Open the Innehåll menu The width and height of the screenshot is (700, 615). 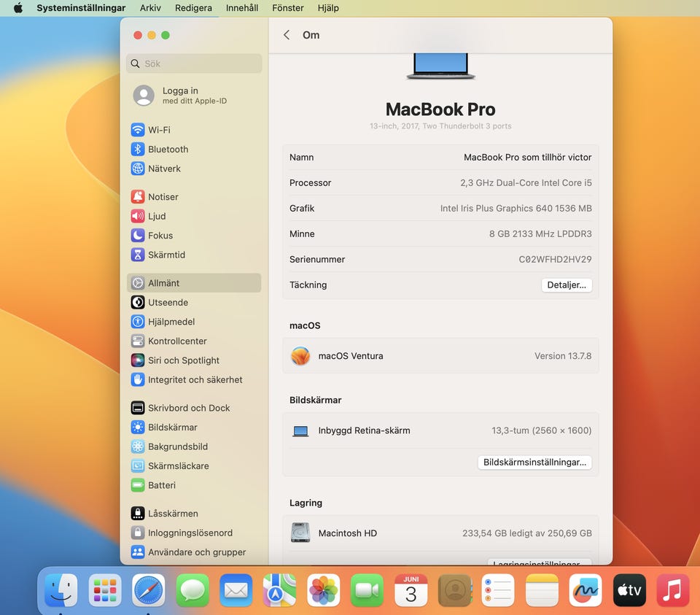(x=242, y=8)
